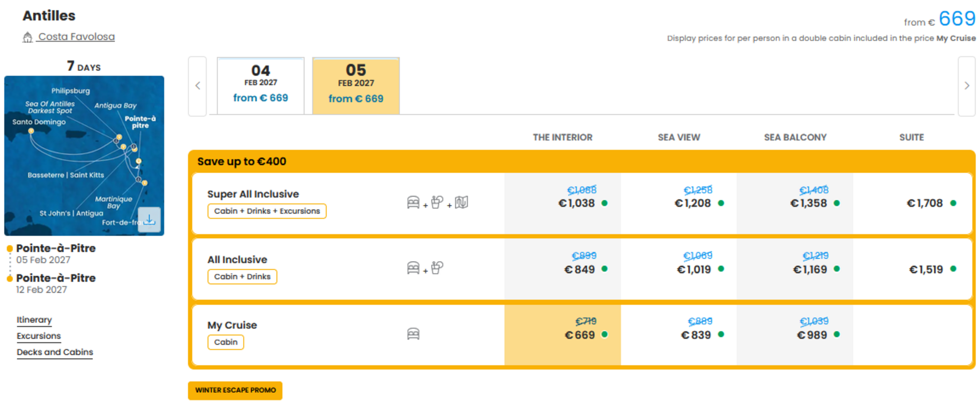
Task: Show earlier dates with left chevron
Action: point(198,86)
